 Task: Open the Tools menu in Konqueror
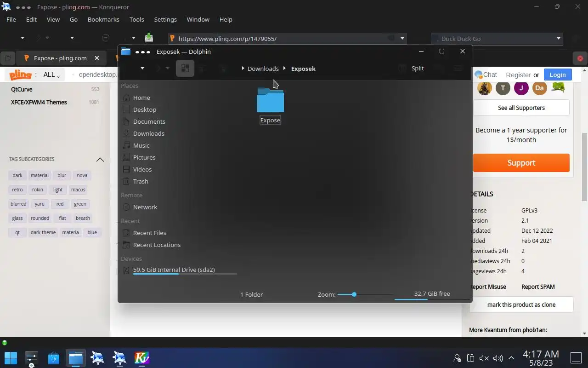pyautogui.click(x=136, y=19)
